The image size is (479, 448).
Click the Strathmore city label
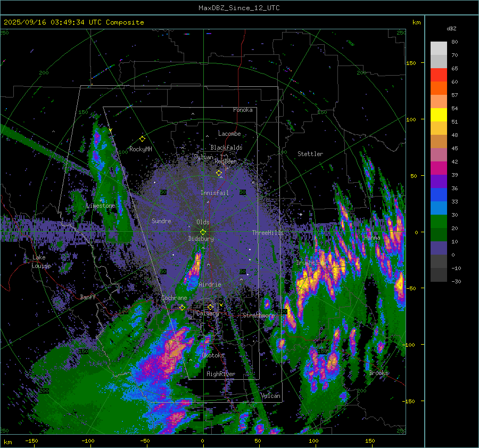[259, 315]
